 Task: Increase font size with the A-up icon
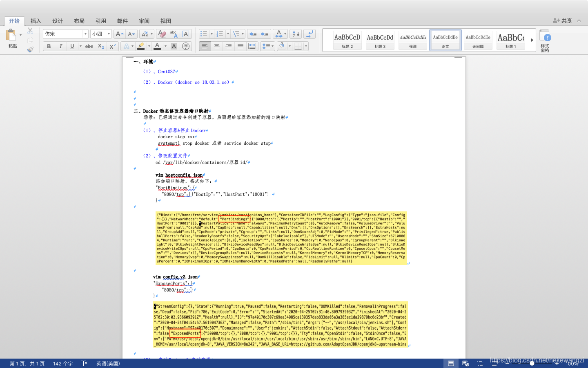[119, 34]
